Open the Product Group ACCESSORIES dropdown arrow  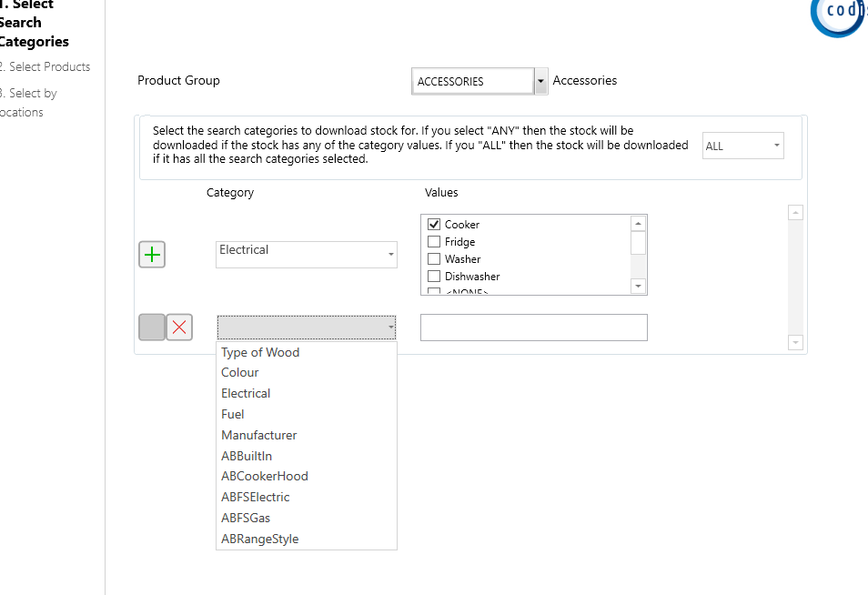(x=540, y=81)
